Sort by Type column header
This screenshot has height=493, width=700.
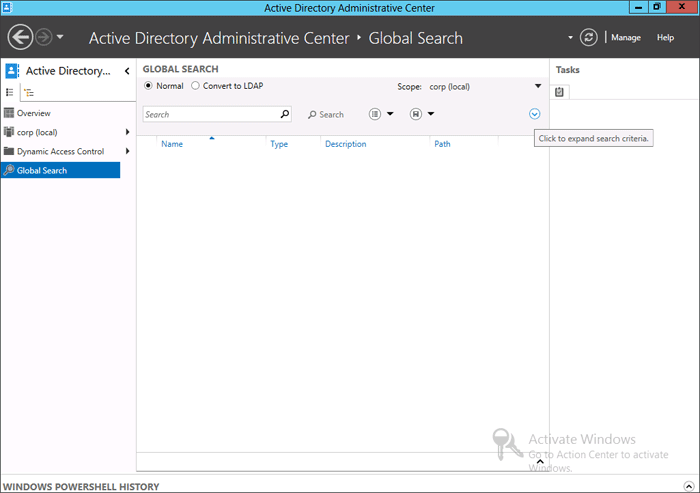pos(279,144)
